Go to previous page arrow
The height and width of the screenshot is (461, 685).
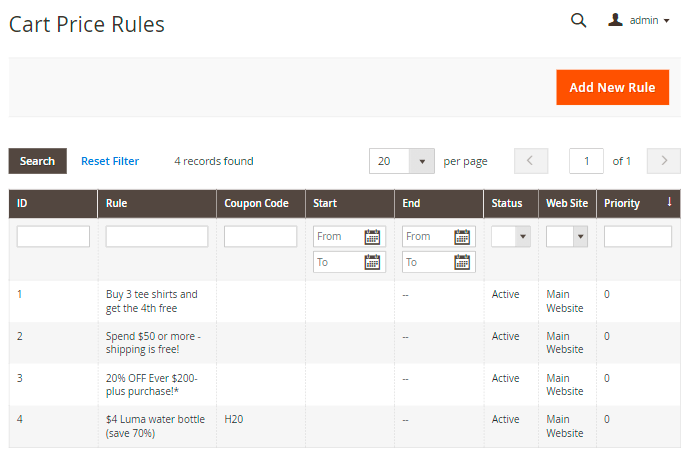tap(531, 161)
